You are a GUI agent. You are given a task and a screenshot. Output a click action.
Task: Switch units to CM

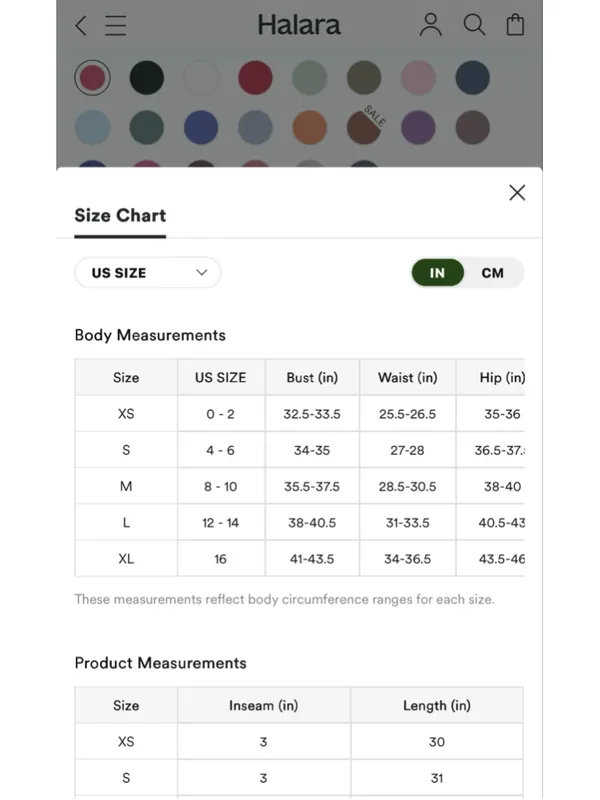492,273
